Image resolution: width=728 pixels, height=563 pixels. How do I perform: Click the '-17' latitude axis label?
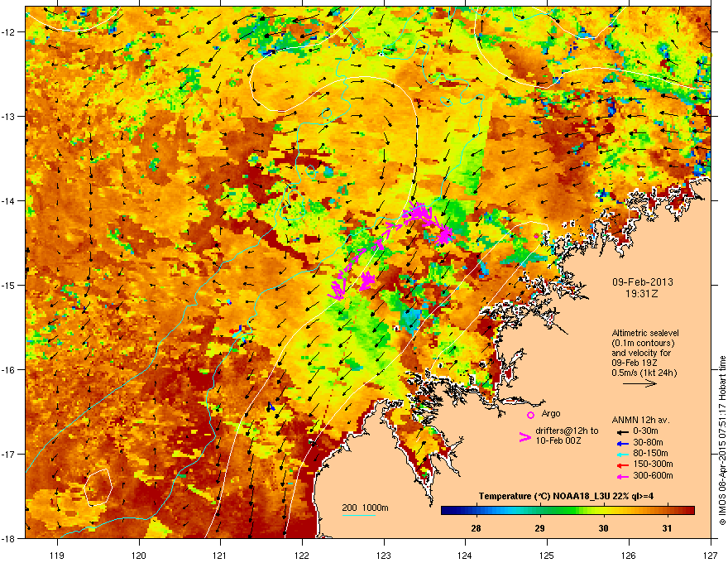8,454
